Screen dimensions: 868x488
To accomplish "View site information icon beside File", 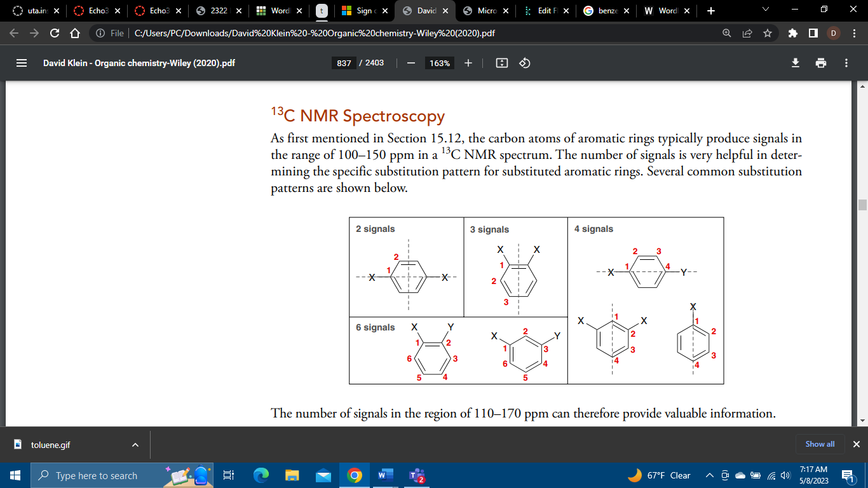I will pyautogui.click(x=100, y=33).
